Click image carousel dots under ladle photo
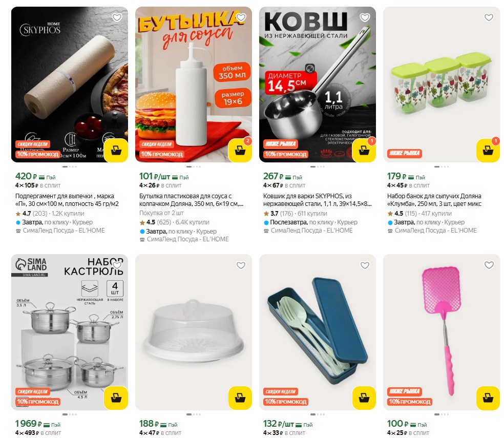This screenshot has width=504, height=438. (317, 166)
